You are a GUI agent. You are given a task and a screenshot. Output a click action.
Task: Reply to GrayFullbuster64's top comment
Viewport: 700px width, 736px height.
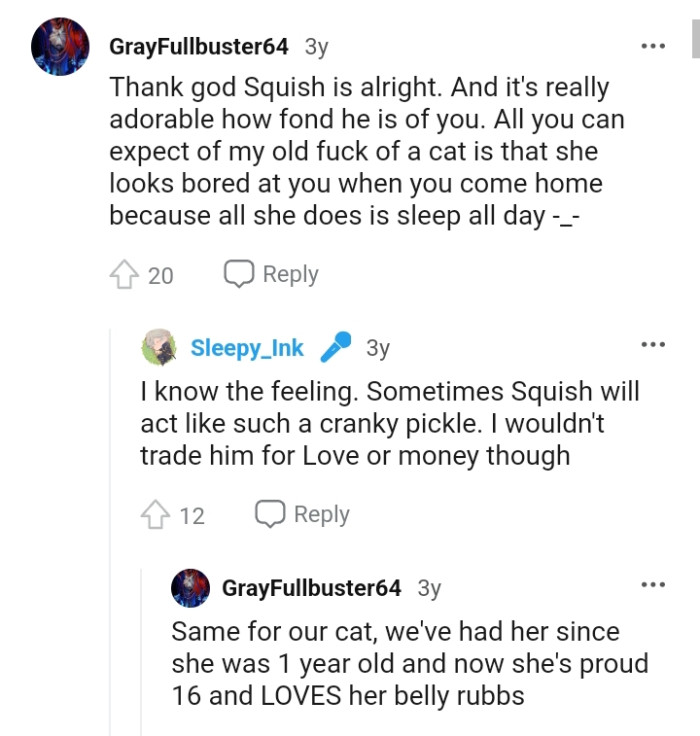pos(289,274)
